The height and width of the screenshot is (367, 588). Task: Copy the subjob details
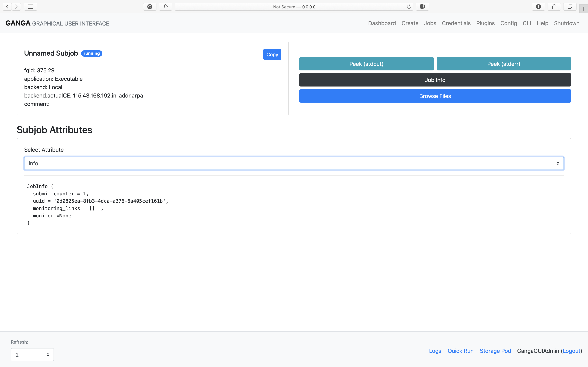(272, 54)
